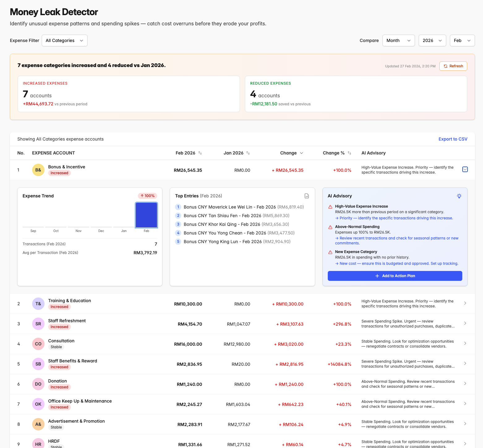Select the sort icon on Feb 2026 column
The height and width of the screenshot is (448, 483).
pos(200,153)
